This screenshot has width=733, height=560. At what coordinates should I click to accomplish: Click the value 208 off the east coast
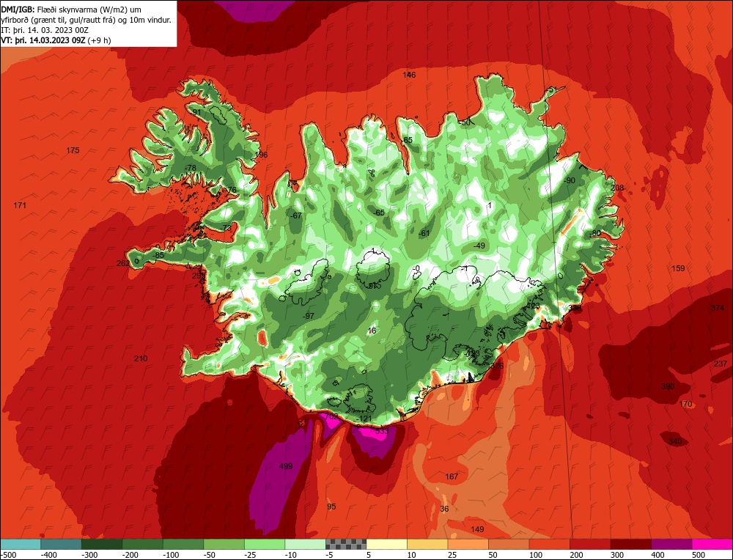point(617,188)
